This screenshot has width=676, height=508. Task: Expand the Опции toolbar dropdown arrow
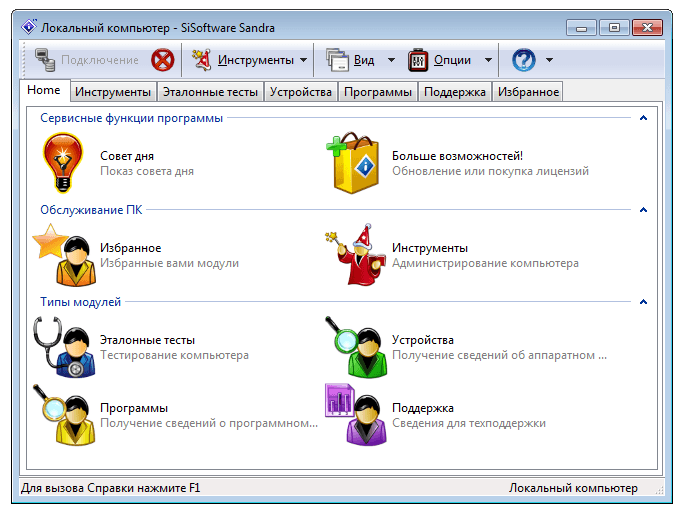click(x=488, y=60)
